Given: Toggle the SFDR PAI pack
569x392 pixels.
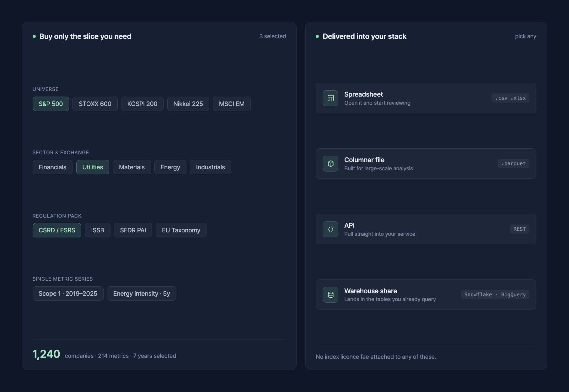Looking at the screenshot, I should point(133,230).
